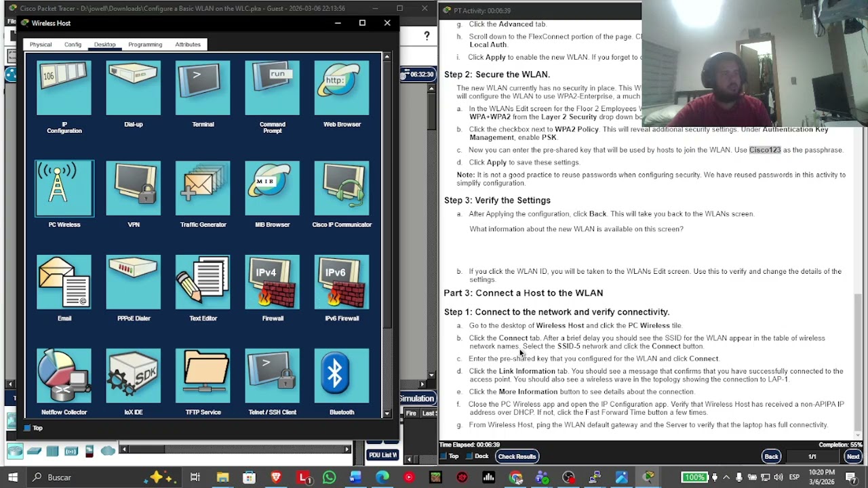Click the Wireless Host desktop vertical scrollbar
Image resolution: width=868 pixels, height=488 pixels.
click(x=387, y=235)
